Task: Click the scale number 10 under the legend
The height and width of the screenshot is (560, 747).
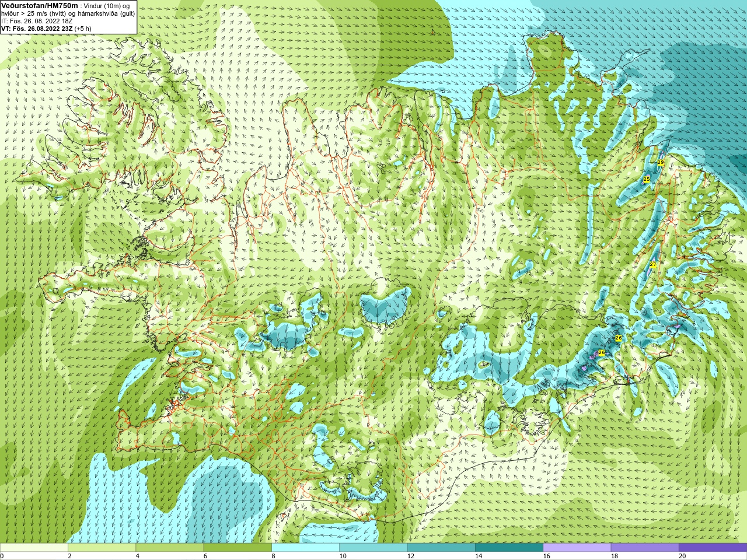Action: (x=343, y=556)
